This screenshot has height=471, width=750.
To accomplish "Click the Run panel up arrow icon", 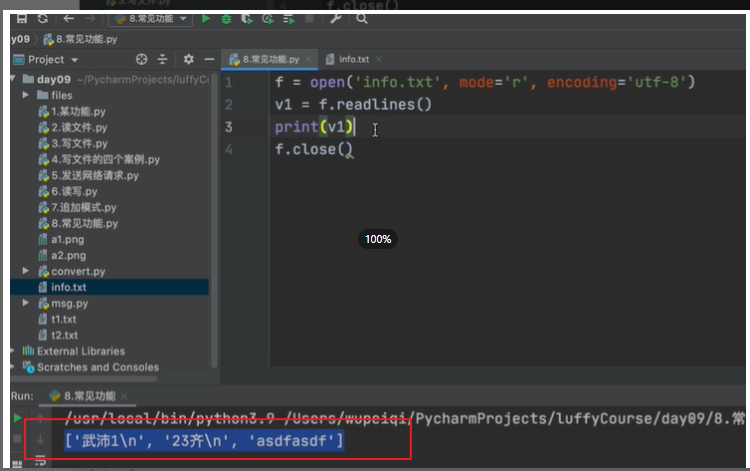I will tap(41, 419).
